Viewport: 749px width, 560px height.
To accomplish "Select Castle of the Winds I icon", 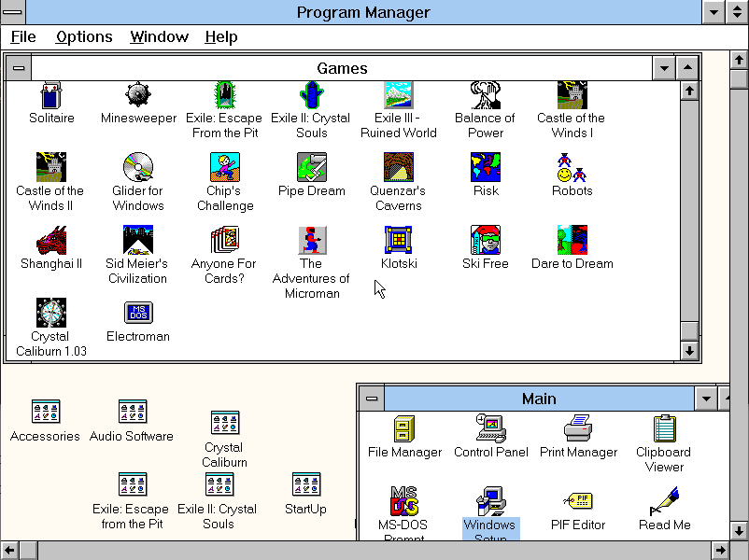I will pos(572,95).
